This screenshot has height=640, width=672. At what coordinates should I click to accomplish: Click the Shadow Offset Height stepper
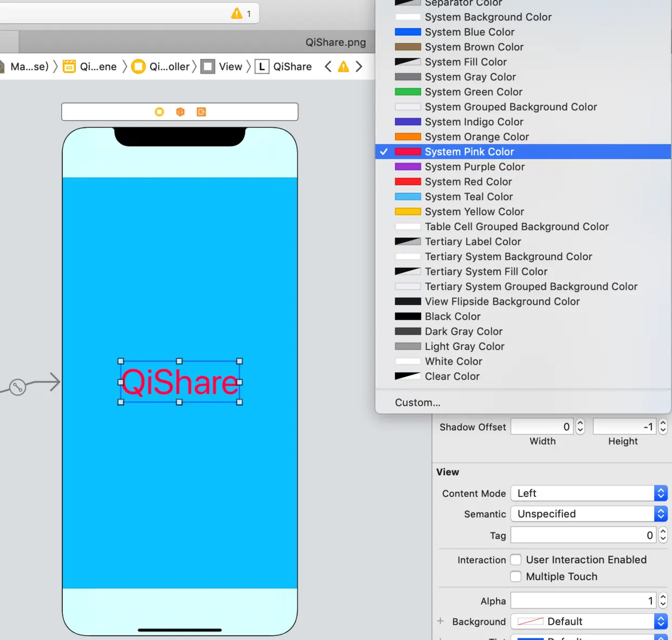pos(663,426)
